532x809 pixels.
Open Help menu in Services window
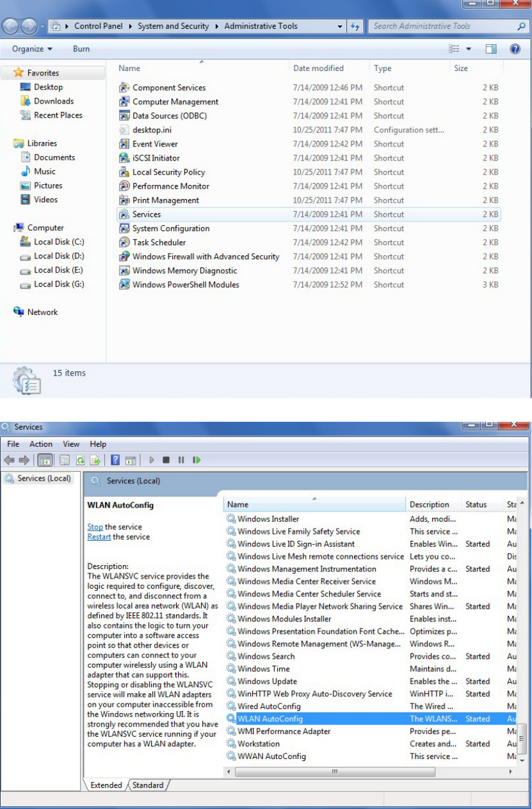coord(98,444)
